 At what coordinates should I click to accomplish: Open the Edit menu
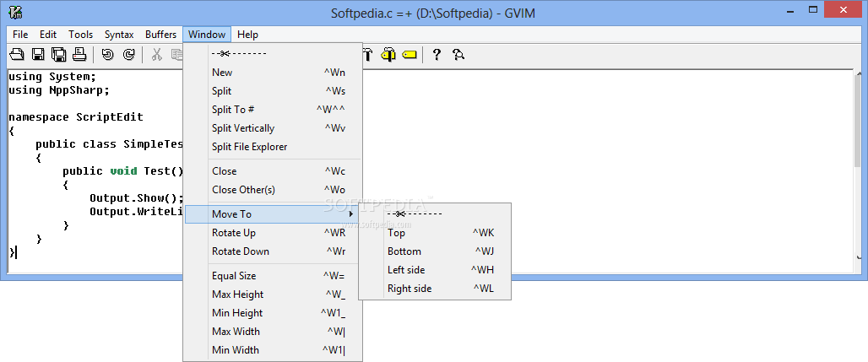pos(48,35)
